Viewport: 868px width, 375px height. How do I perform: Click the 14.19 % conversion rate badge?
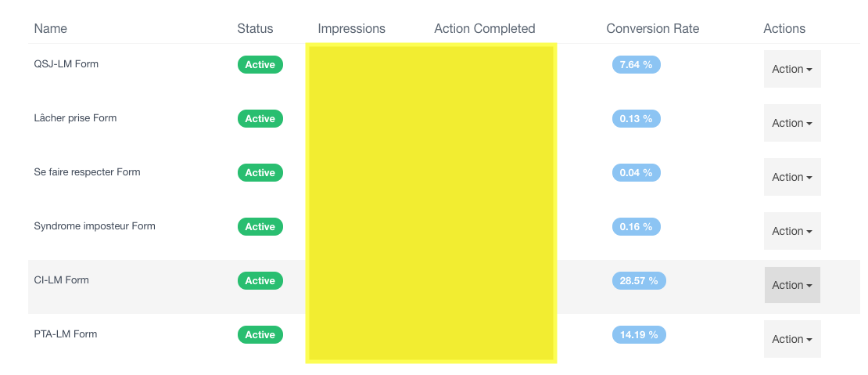(639, 334)
